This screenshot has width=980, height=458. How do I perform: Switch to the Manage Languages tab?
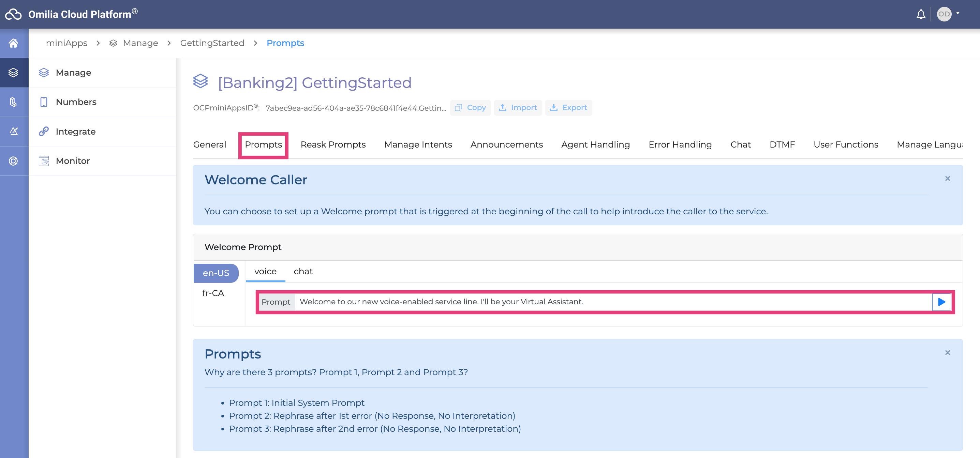[930, 144]
